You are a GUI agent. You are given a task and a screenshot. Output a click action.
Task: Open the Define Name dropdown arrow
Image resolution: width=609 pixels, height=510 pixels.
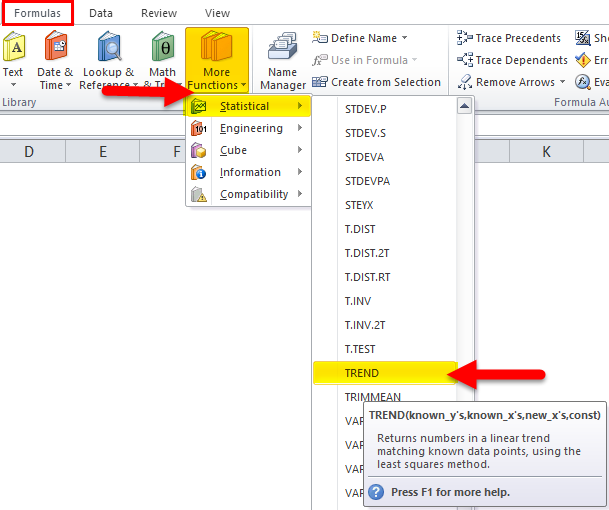[404, 38]
